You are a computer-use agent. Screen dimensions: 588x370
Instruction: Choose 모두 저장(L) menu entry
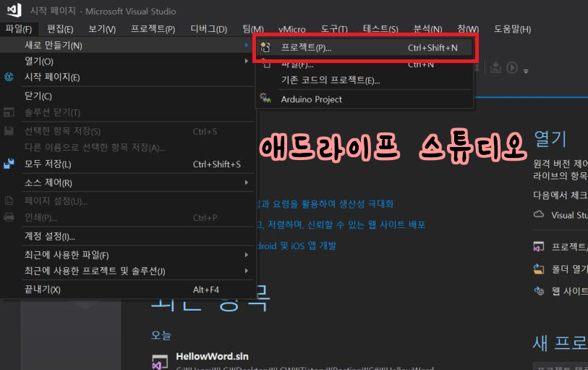click(127, 164)
